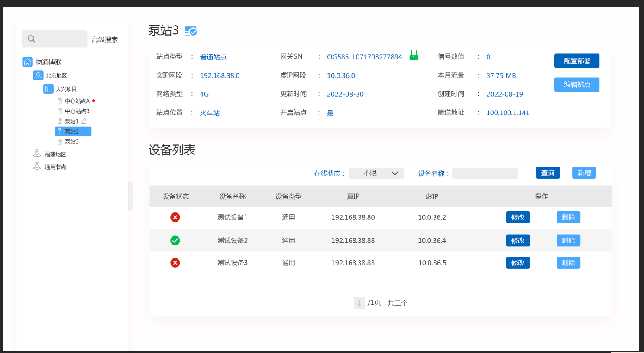Click 删除 for 测试设备1
644x353 pixels.
(568, 217)
